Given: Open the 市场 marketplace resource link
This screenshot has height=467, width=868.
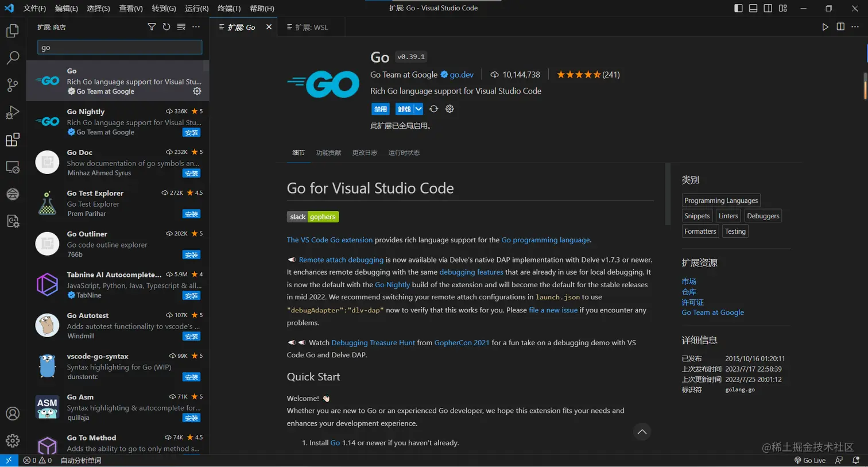Looking at the screenshot, I should point(689,281).
